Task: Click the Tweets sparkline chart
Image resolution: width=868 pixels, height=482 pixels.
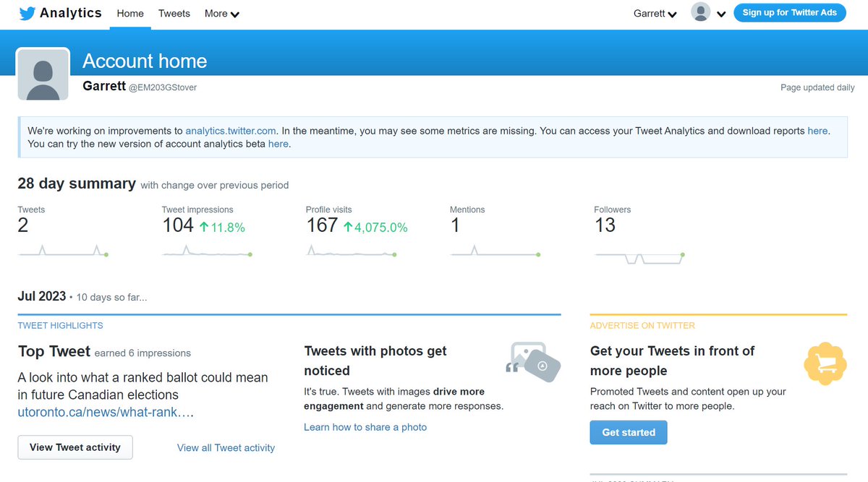Action: tap(63, 251)
